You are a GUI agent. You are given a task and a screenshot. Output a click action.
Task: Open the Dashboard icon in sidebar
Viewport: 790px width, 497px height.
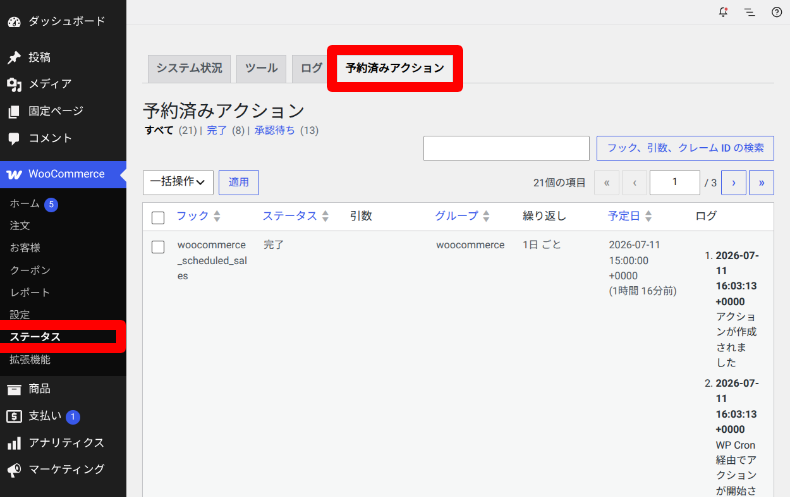[14, 22]
